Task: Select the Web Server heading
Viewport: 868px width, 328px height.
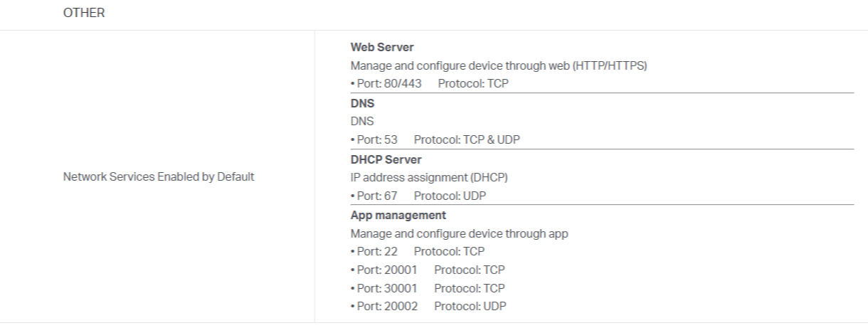Action: point(382,47)
